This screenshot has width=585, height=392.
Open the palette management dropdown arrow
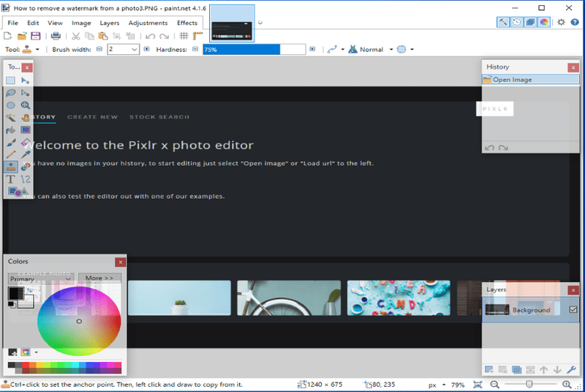tap(36, 352)
